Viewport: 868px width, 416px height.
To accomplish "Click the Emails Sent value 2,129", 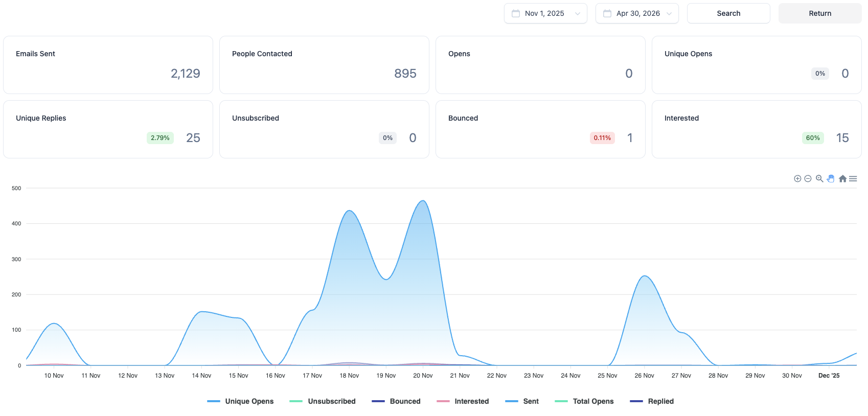I will coord(186,74).
